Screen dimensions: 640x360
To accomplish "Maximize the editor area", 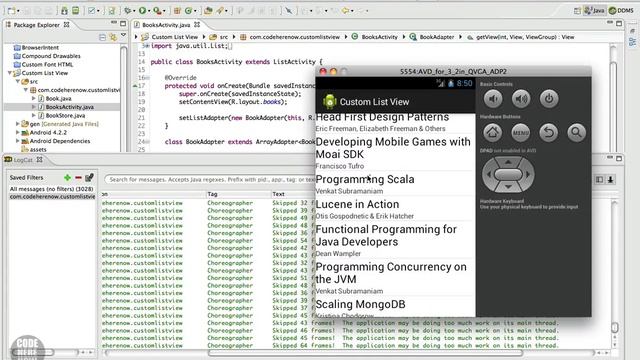I will tap(619, 24).
